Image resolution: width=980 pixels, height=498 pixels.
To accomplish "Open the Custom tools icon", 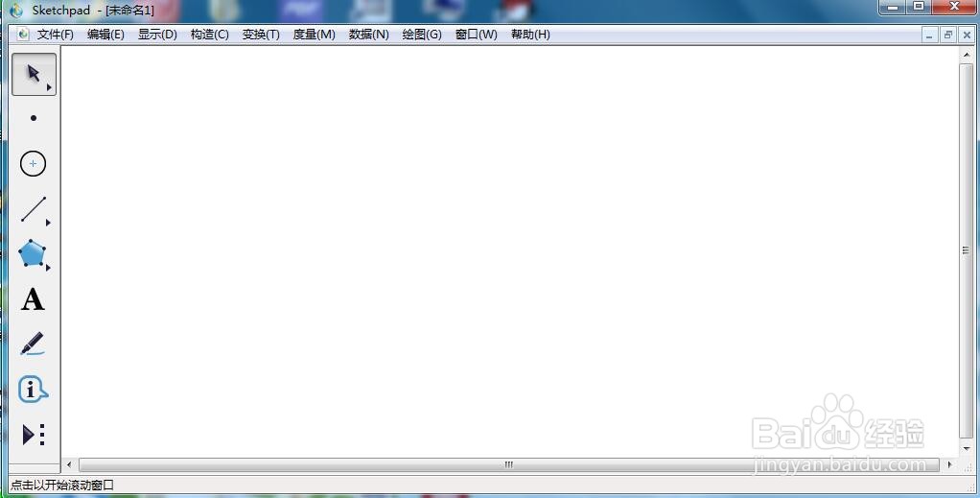I will pyautogui.click(x=34, y=434).
